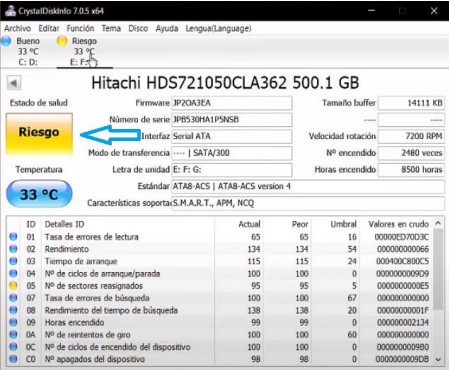Click the blue status dot for attribute 02

(13, 249)
